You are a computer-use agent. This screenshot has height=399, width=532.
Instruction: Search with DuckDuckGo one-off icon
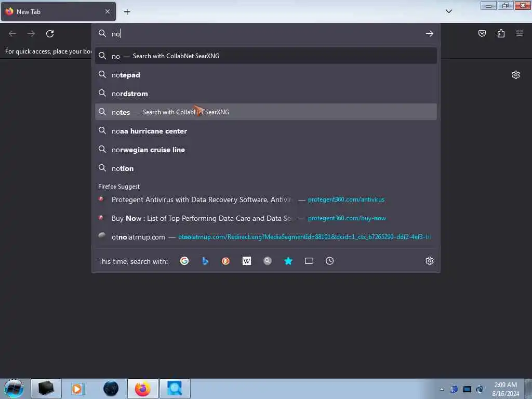coord(225,261)
